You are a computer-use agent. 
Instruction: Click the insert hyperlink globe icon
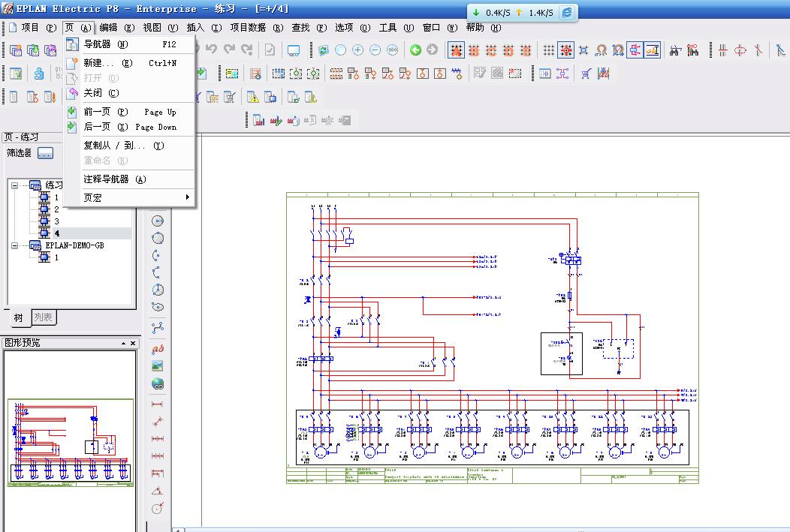click(x=158, y=384)
